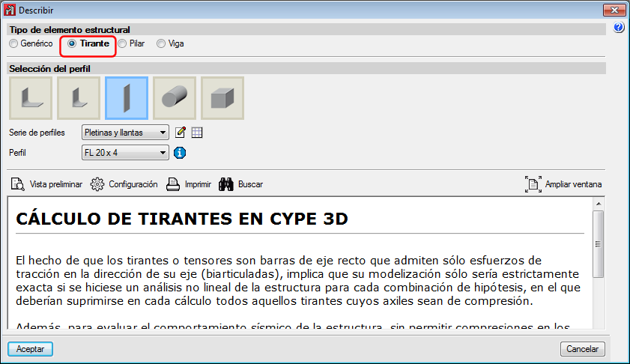Click heading 'CÁLCULO DE TIRANTES EN CYPE 3D'

[182, 219]
